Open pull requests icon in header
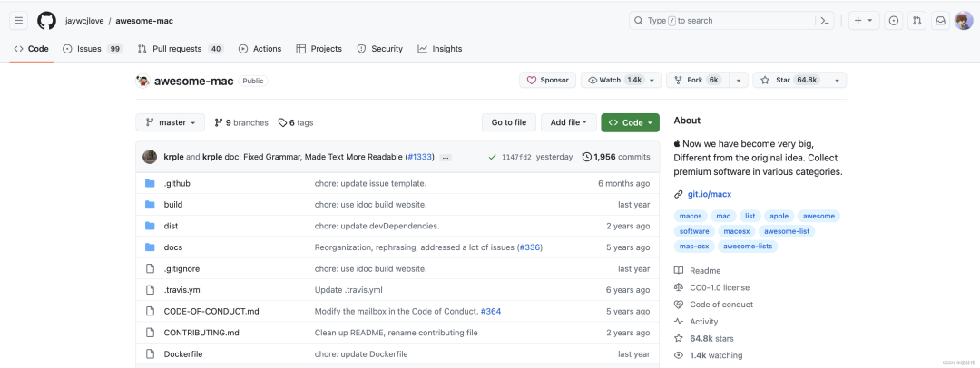This screenshot has width=980, height=368. [917, 21]
